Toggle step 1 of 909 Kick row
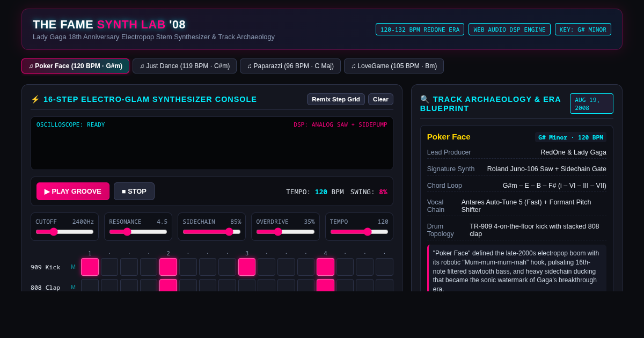 pyautogui.click(x=90, y=267)
